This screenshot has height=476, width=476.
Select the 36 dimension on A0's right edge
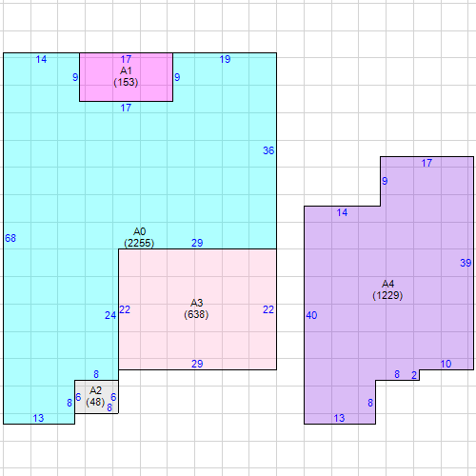tap(268, 150)
